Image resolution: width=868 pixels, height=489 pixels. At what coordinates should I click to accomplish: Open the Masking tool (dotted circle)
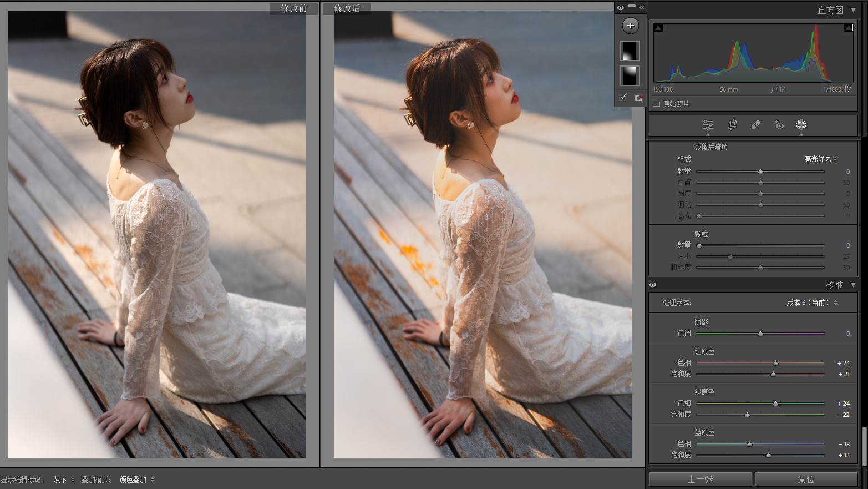point(801,125)
